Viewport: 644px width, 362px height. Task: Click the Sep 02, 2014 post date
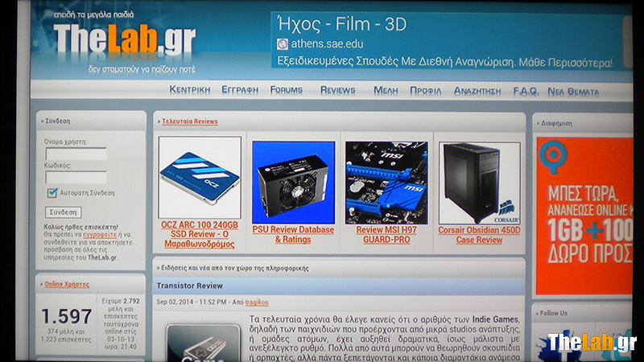coord(191,302)
